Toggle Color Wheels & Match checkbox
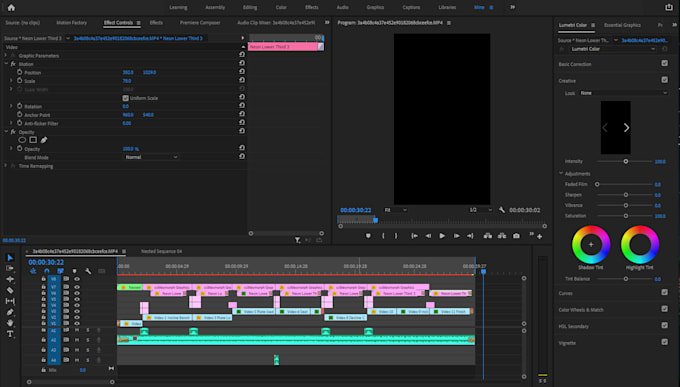 tap(665, 309)
